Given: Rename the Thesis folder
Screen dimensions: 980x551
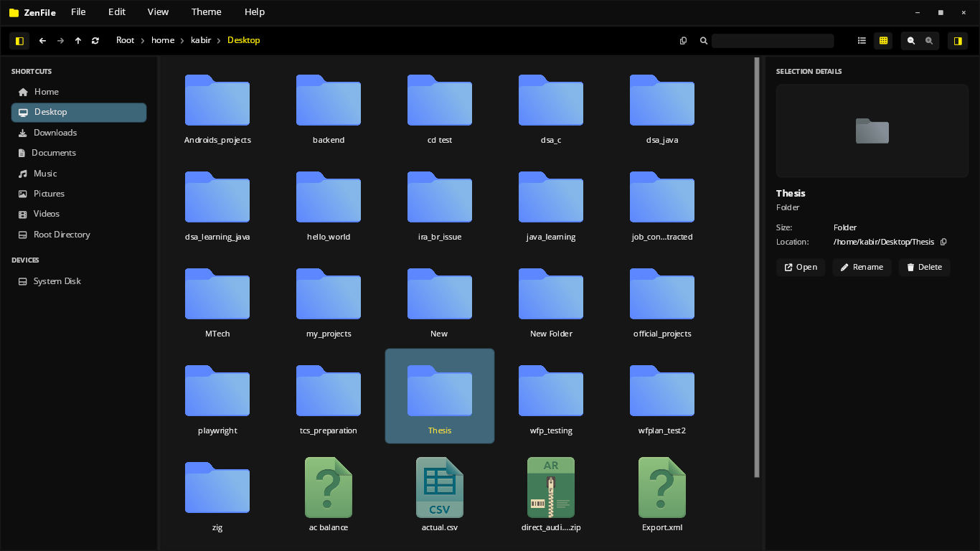Looking at the screenshot, I should (x=862, y=268).
